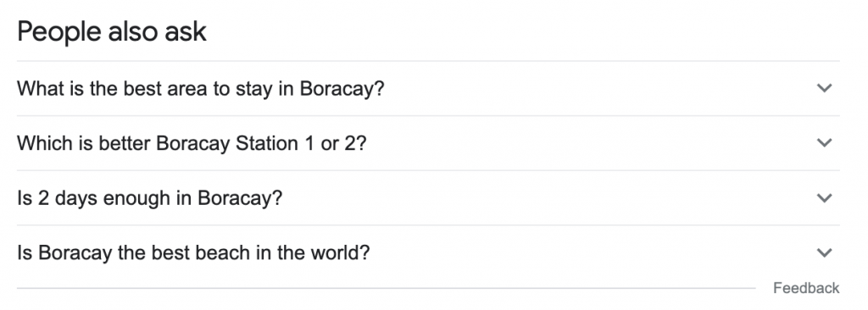This screenshot has width=868, height=310.
Task: Select the second row about Boracay stations
Action: pyautogui.click(x=428, y=143)
